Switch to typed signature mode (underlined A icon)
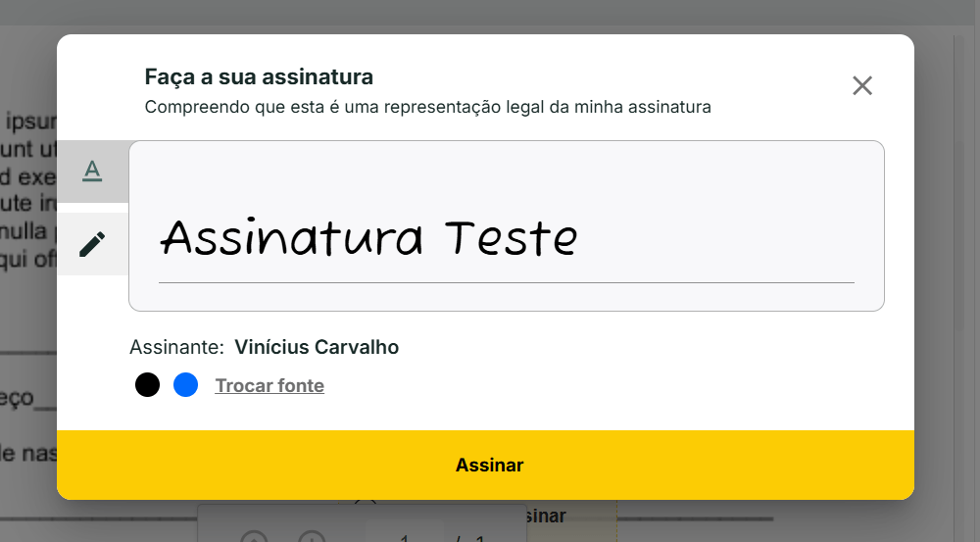Viewport: 980px width, 542px height. pyautogui.click(x=92, y=172)
